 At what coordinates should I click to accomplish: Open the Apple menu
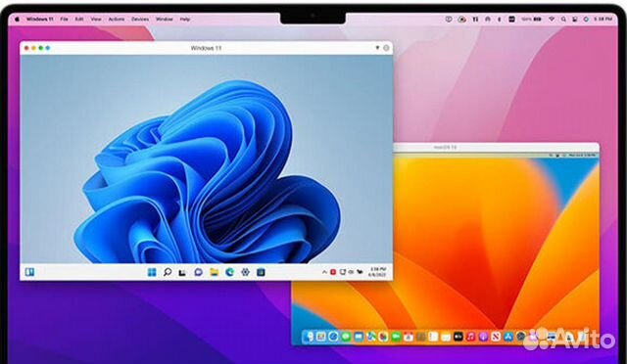click(17, 19)
